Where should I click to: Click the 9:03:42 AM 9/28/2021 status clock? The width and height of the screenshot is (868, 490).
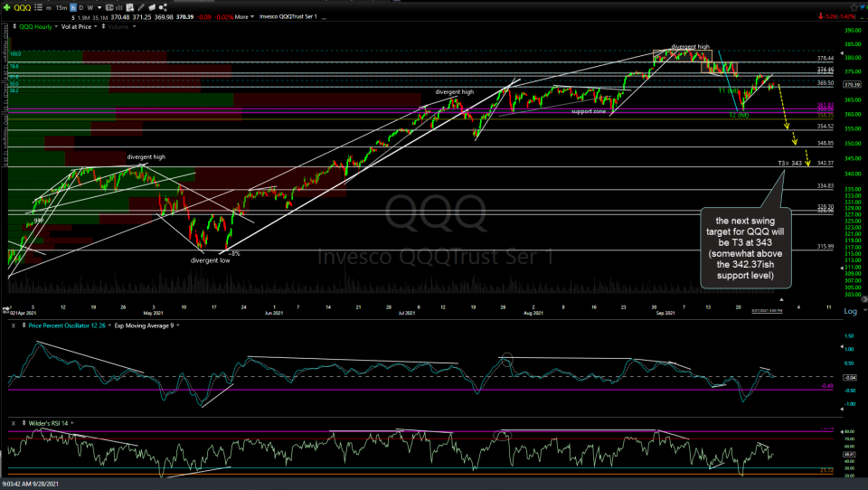30,484
